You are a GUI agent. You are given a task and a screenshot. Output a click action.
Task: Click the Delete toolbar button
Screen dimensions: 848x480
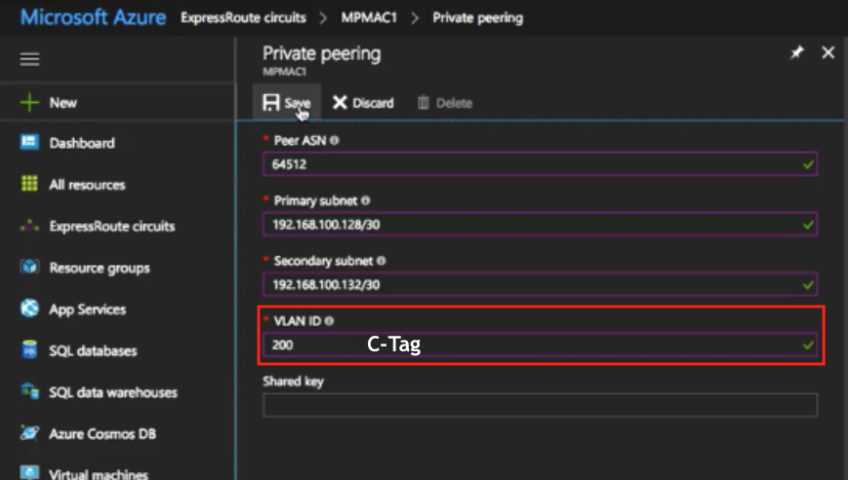coord(445,103)
